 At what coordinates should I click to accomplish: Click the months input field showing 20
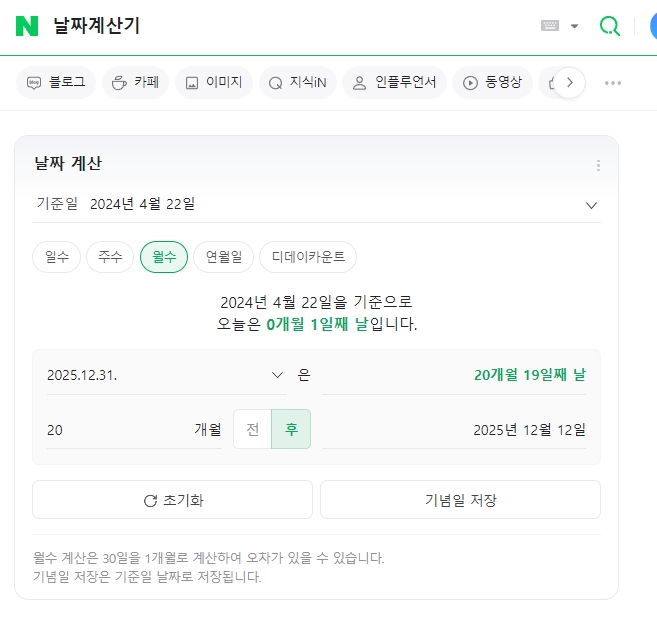coord(134,430)
